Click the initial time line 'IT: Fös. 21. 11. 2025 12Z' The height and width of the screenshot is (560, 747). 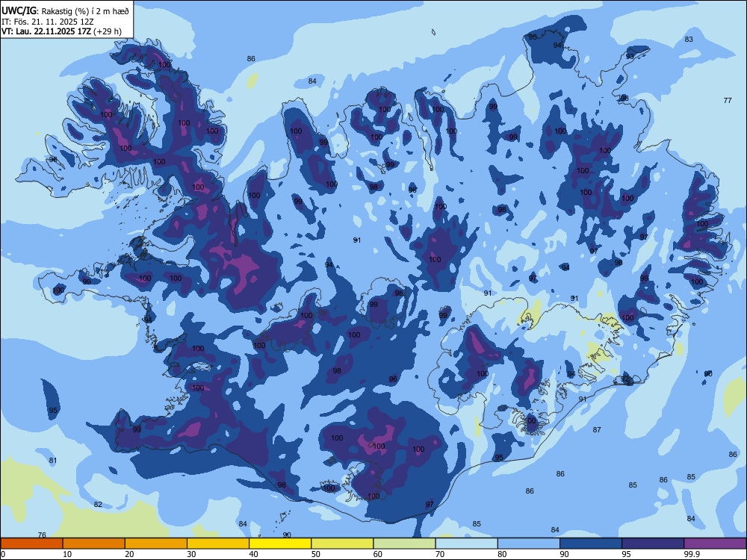pos(48,22)
